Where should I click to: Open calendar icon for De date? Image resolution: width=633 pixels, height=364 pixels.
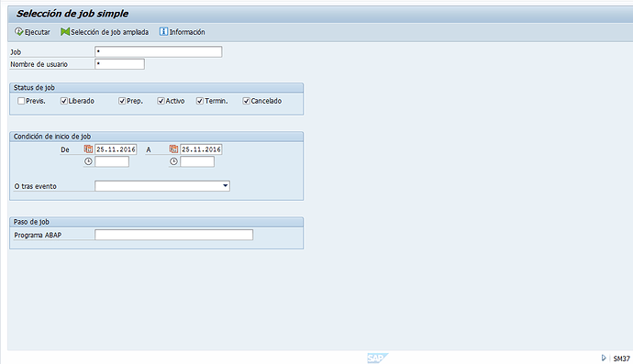tap(88, 149)
